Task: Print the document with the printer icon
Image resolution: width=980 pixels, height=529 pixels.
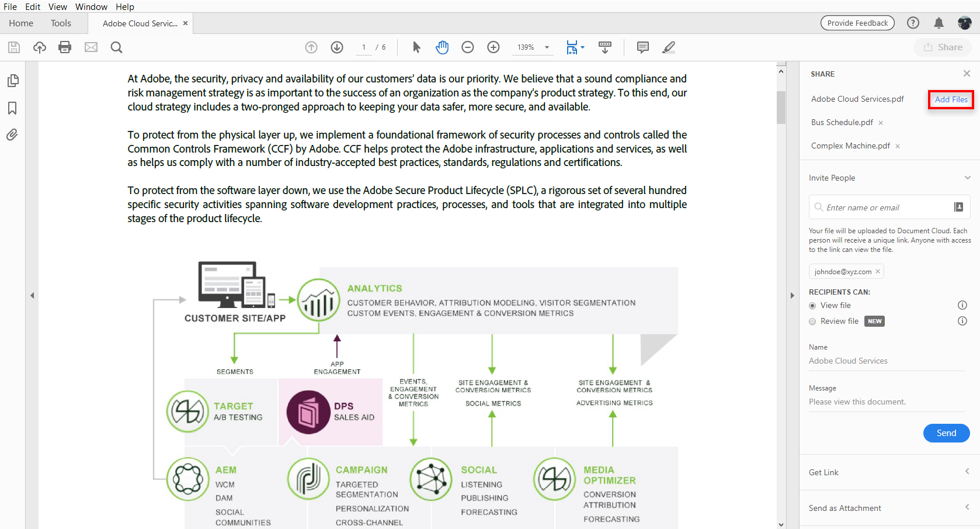Action: coord(65,47)
